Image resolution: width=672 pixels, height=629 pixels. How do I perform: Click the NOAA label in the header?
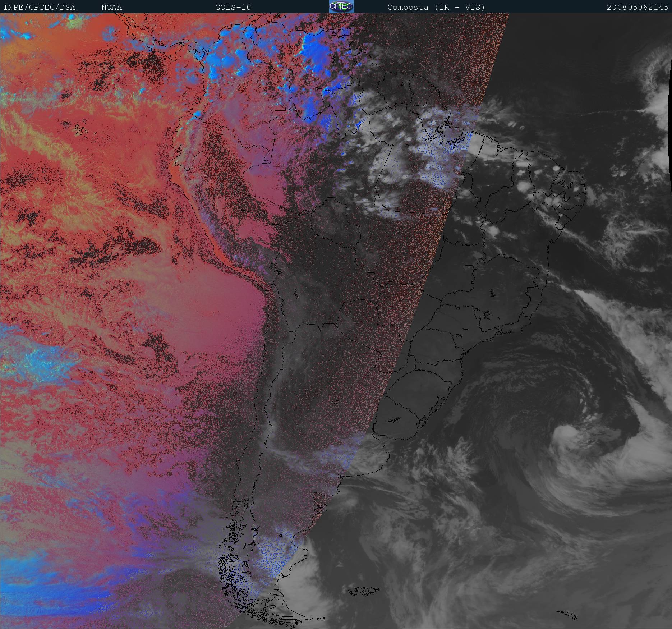click(x=111, y=7)
